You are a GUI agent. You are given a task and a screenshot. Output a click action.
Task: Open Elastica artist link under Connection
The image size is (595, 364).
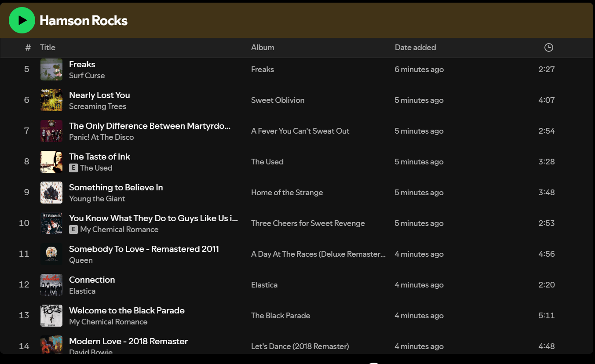pos(82,291)
